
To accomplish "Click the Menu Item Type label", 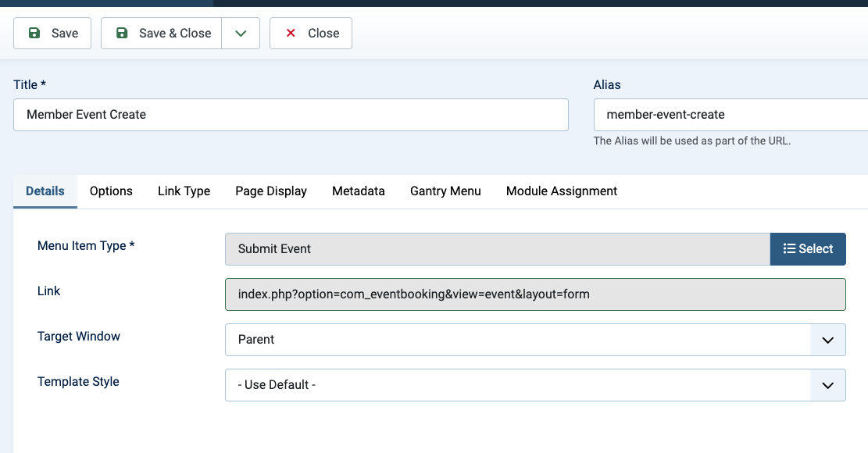I will (86, 246).
